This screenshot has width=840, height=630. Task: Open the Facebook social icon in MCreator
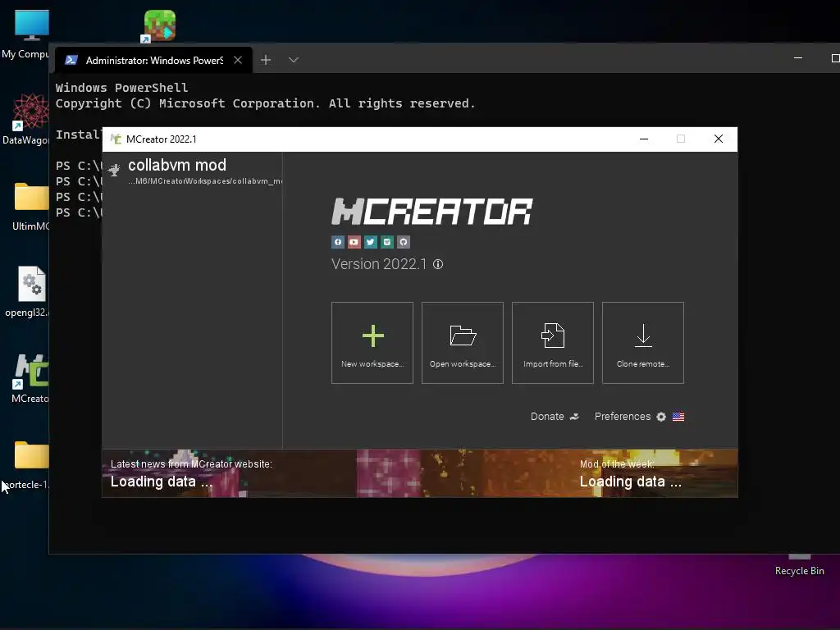point(337,242)
